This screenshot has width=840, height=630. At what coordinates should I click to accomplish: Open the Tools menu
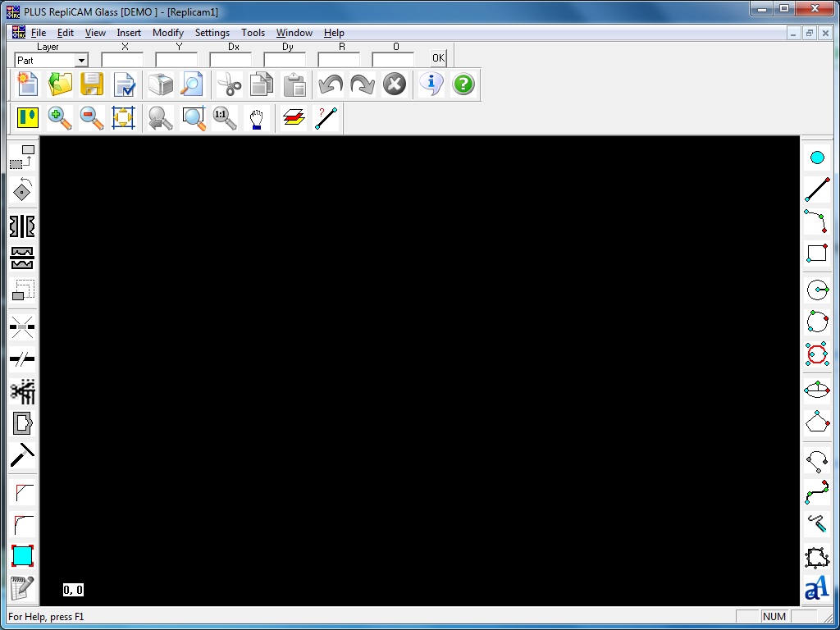(253, 33)
